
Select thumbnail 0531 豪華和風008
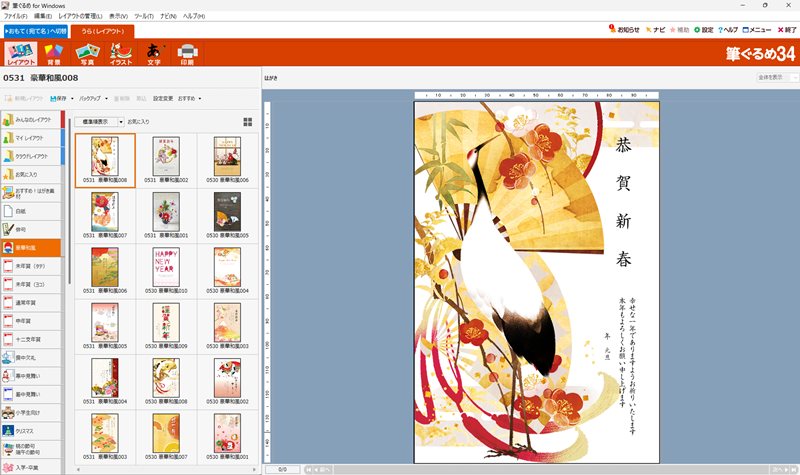coord(105,160)
